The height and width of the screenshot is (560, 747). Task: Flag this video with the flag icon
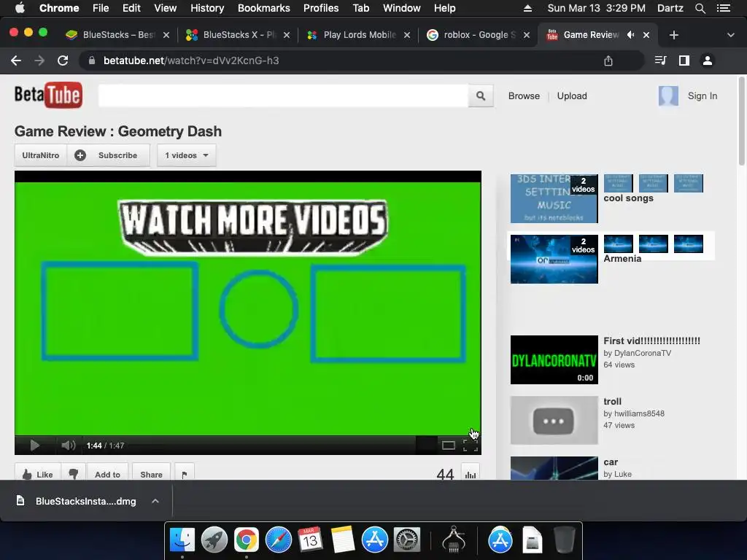(185, 474)
